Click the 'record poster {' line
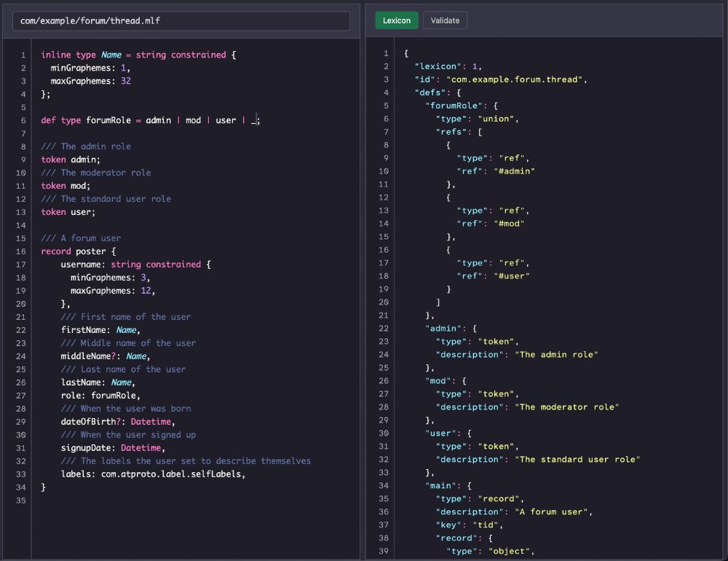This screenshot has height=561, width=728. click(79, 251)
